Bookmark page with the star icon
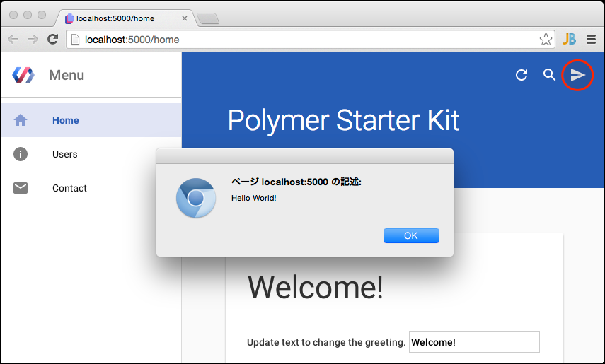Viewport: 605px width, 364px height. (546, 40)
